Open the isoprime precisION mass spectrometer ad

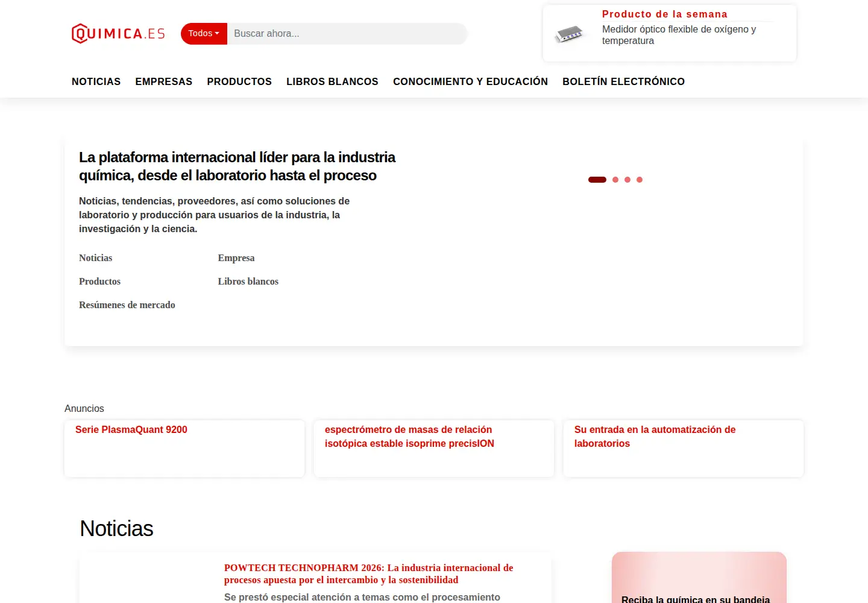(x=409, y=437)
